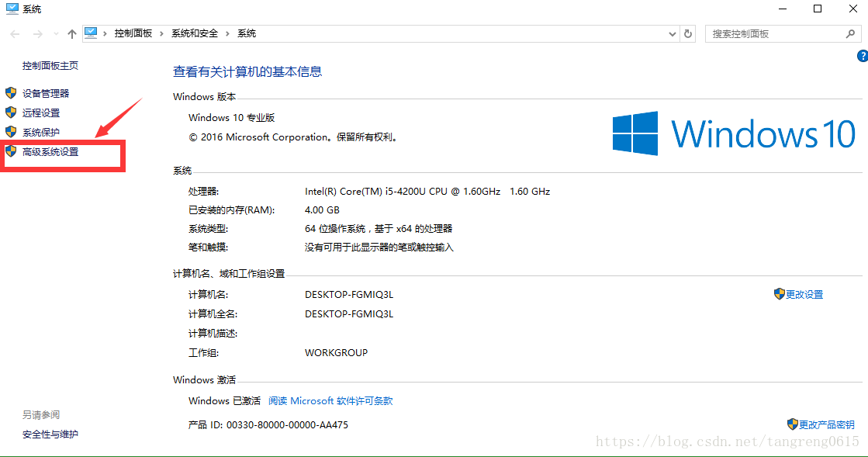Maximize the 系统 window
This screenshot has height=457, width=868.
[x=818, y=9]
